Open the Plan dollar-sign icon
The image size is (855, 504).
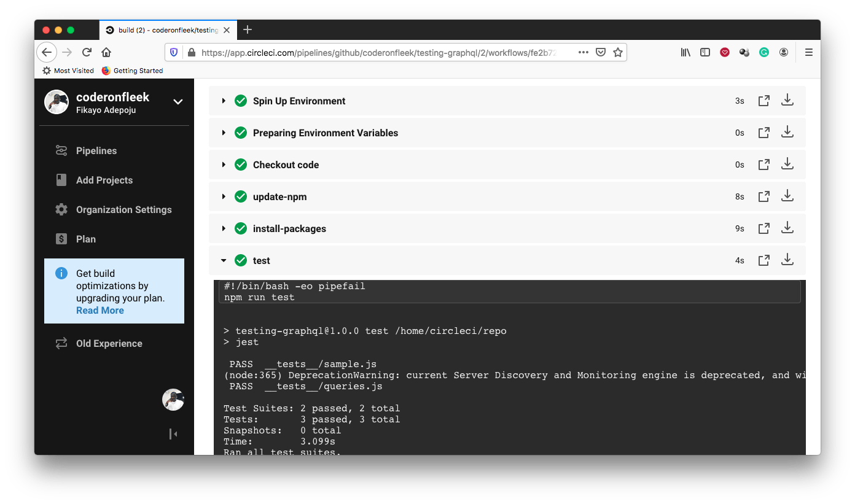click(x=61, y=239)
